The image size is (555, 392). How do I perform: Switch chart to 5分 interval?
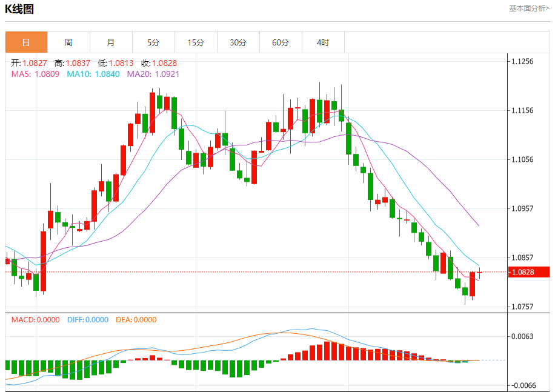[x=153, y=42]
